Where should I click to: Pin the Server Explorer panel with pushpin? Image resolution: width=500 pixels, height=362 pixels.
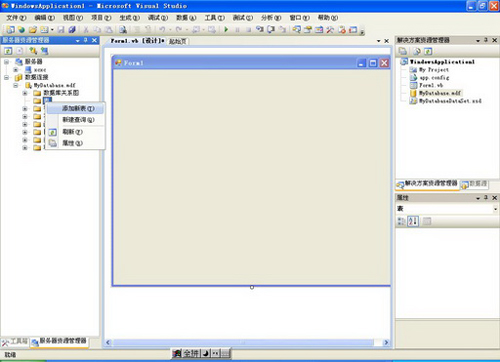pos(86,40)
